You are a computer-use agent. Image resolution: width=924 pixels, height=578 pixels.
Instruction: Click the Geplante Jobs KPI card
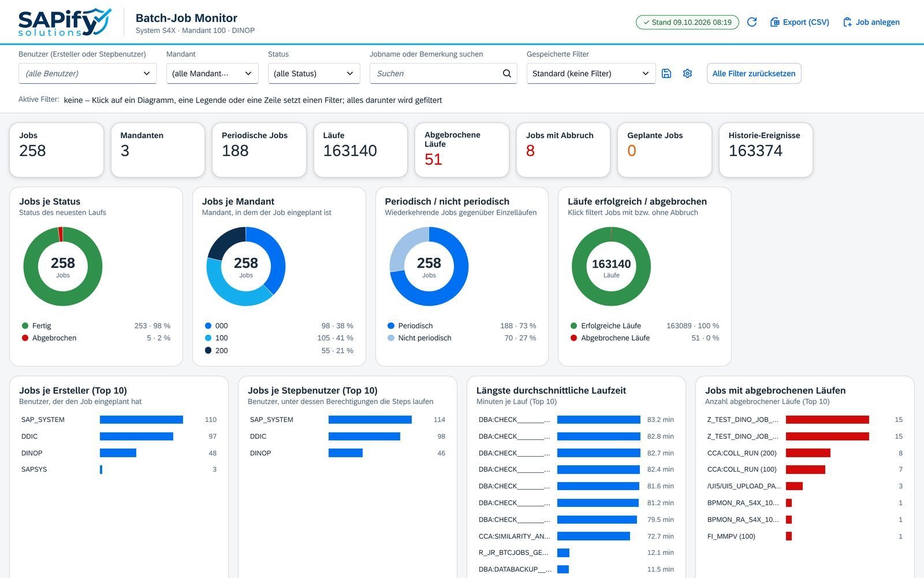point(664,150)
